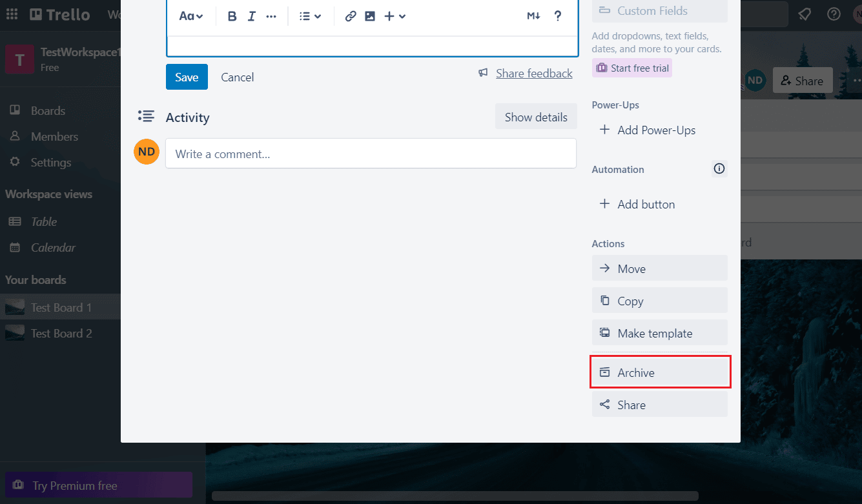The image size is (862, 504).
Task: Insert an image with the image icon
Action: tap(370, 16)
